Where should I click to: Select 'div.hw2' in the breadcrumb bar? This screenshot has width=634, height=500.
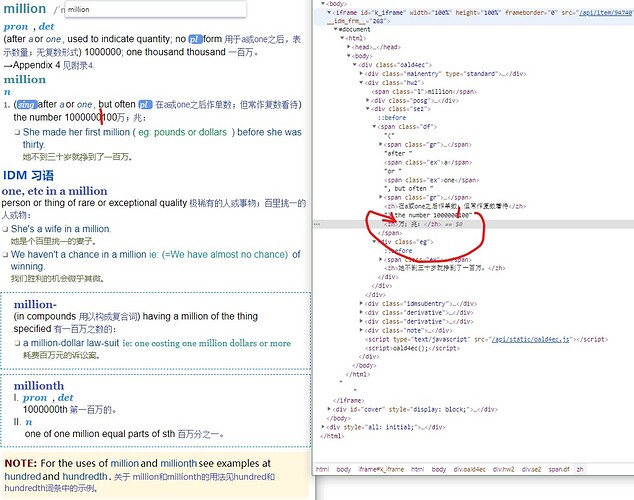(503, 469)
